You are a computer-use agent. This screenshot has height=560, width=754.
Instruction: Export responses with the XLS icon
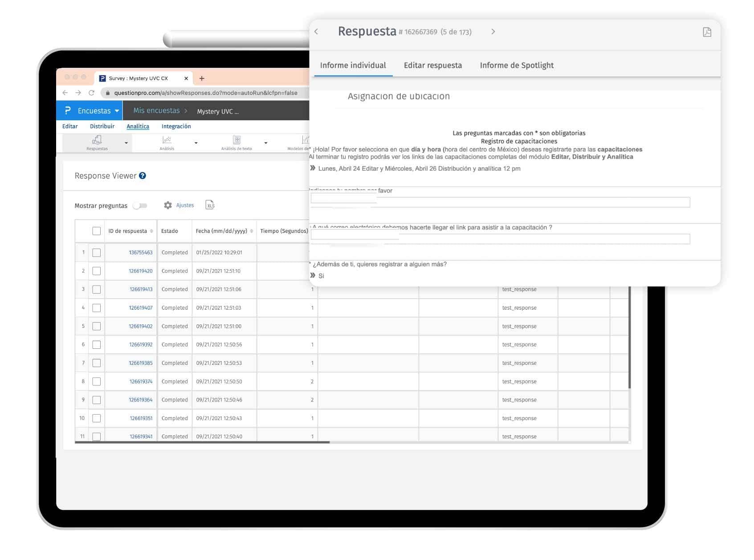pyautogui.click(x=210, y=205)
